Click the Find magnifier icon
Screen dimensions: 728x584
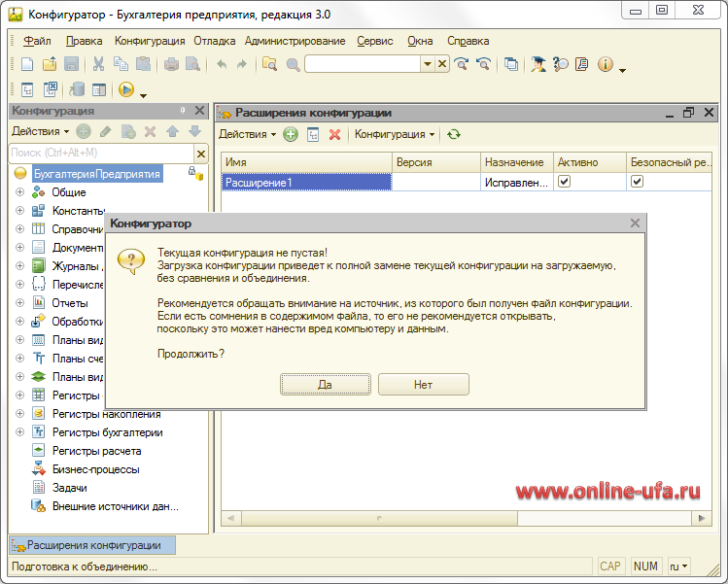pyautogui.click(x=293, y=64)
